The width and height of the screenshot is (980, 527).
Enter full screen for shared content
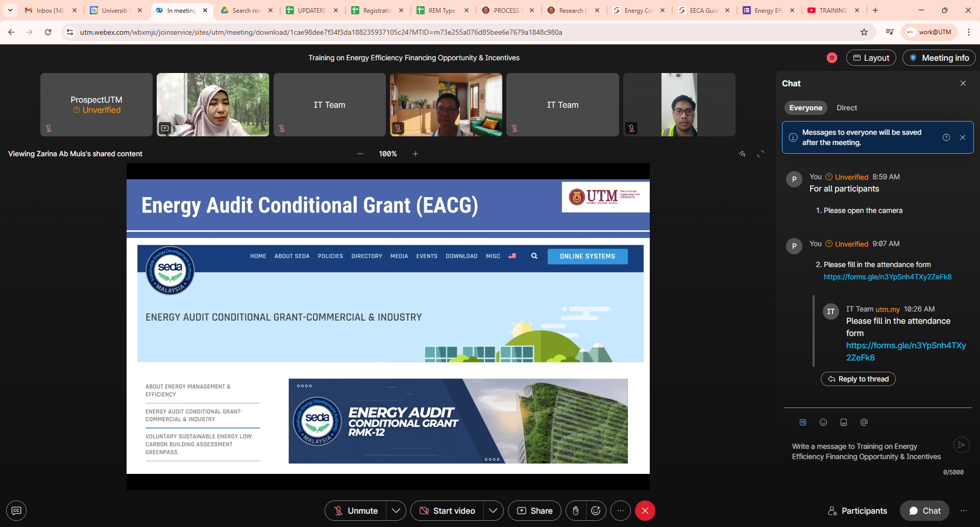pos(761,154)
